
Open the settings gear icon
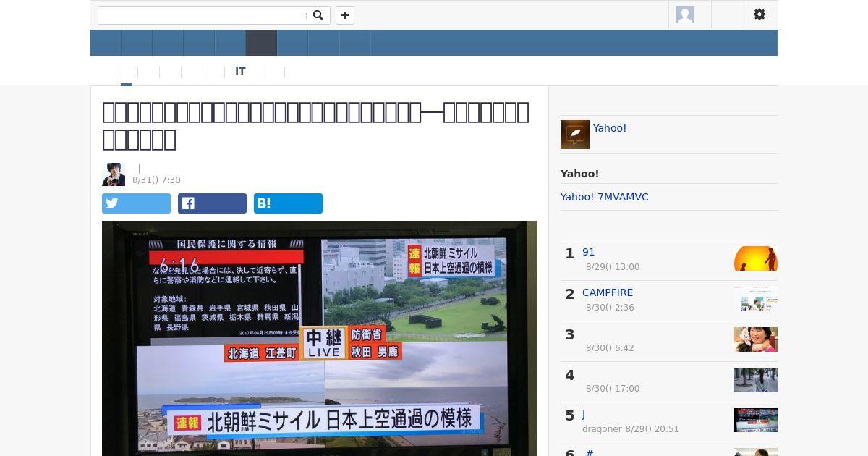(759, 14)
